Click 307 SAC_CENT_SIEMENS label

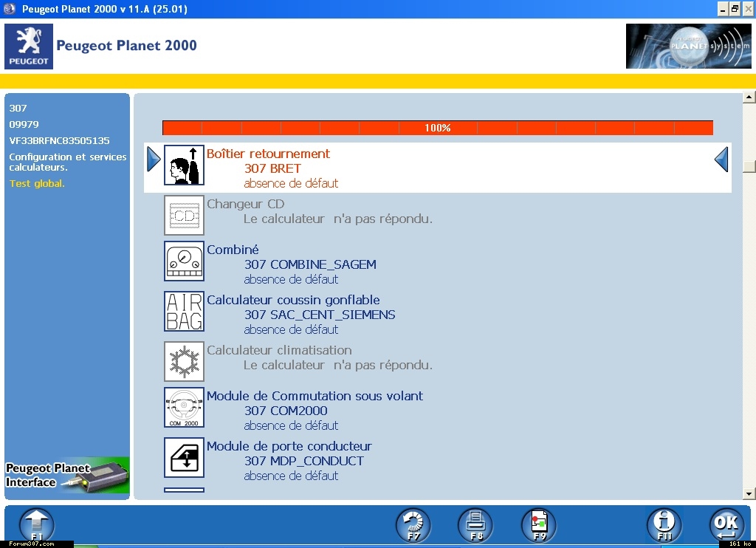pos(320,315)
